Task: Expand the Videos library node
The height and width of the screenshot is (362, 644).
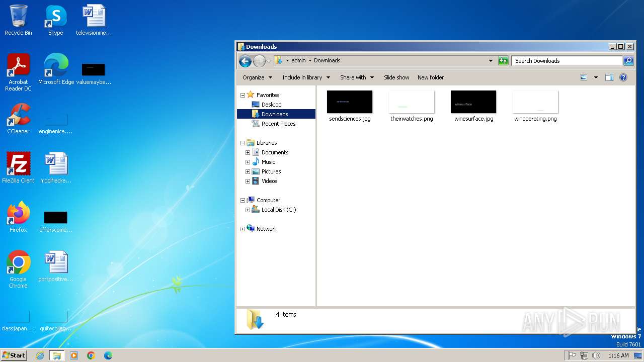Action: tap(248, 181)
